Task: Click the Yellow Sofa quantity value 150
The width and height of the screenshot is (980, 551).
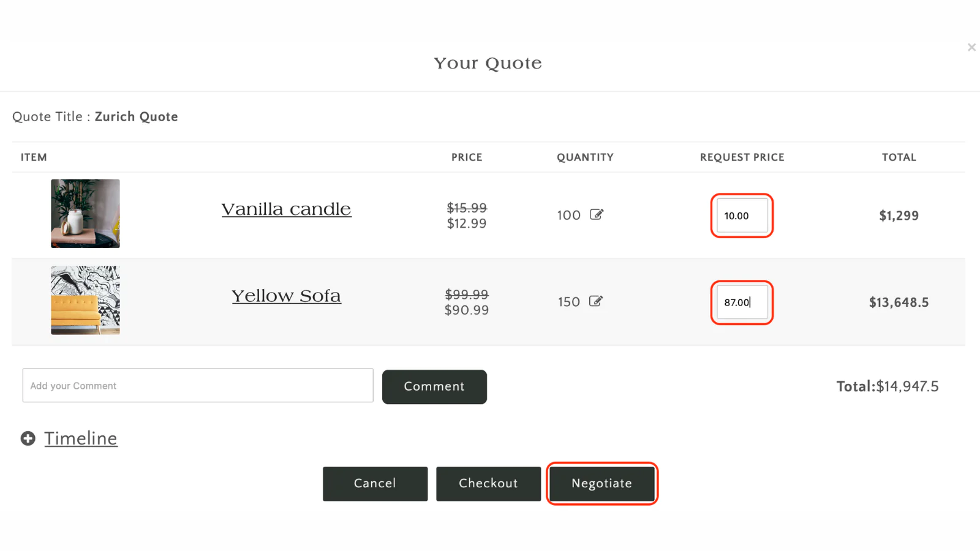Action: (x=569, y=302)
